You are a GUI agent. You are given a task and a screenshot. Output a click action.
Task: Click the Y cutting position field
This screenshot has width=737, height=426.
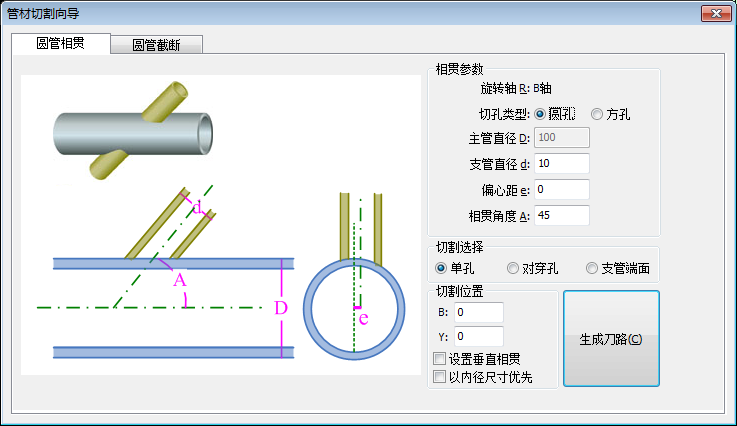(478, 336)
